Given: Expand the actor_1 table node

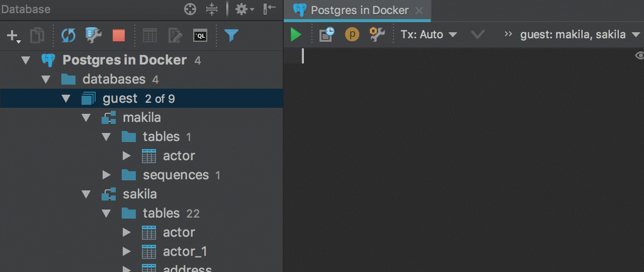Looking at the screenshot, I should click(x=126, y=252).
